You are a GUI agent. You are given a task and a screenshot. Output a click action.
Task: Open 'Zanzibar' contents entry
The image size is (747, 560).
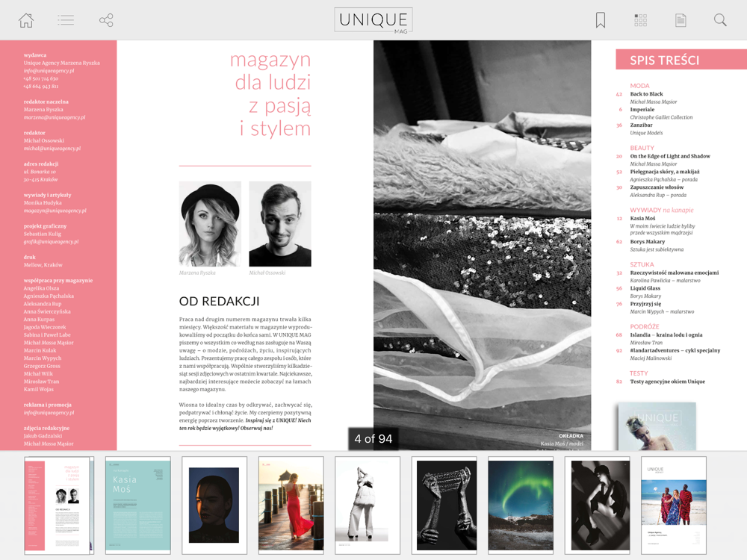(x=641, y=125)
